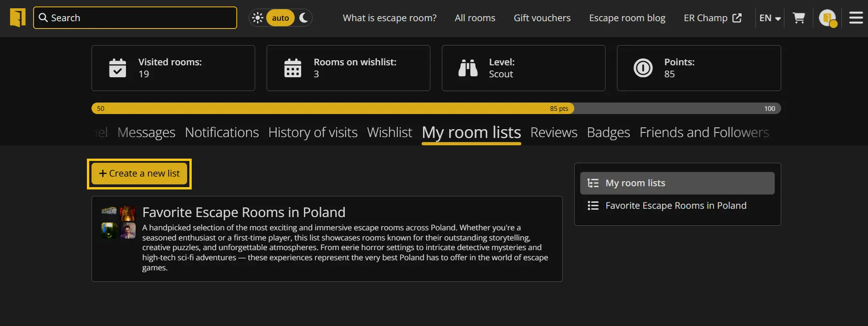This screenshot has height=326, width=868.
Task: Open the shopping cart
Action: pos(799,18)
